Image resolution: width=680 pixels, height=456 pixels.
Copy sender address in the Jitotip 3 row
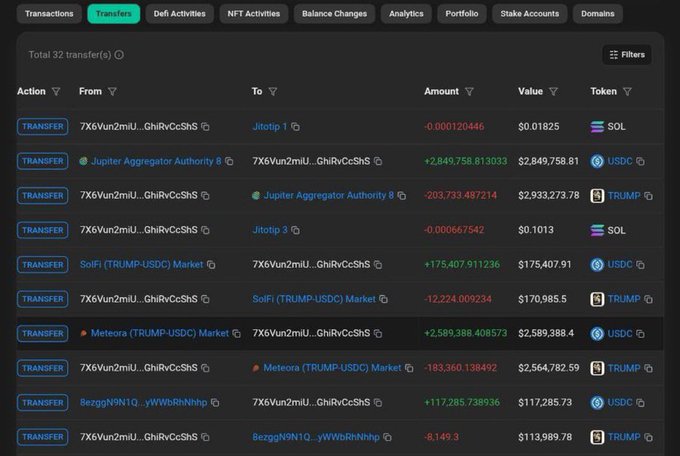[205, 230]
